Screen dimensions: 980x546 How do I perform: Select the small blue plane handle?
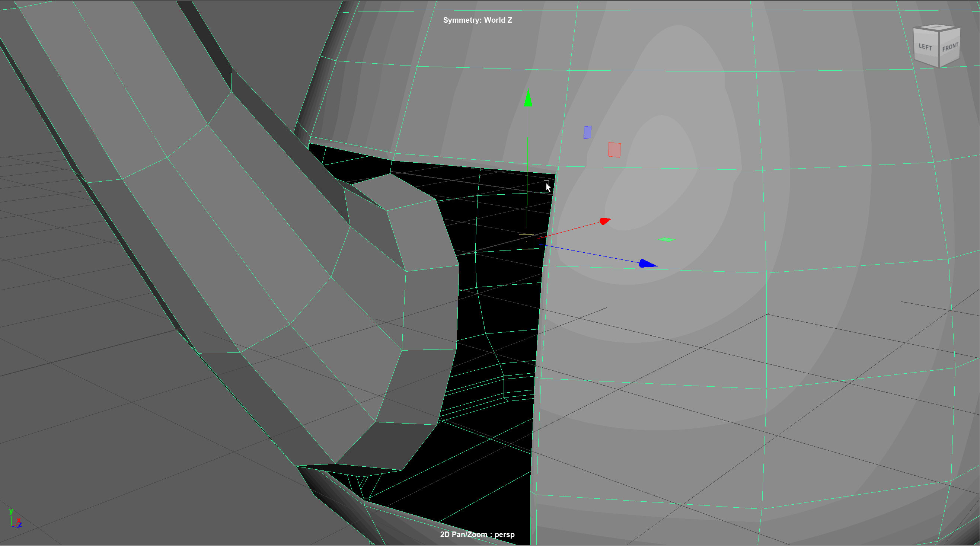pos(587,132)
